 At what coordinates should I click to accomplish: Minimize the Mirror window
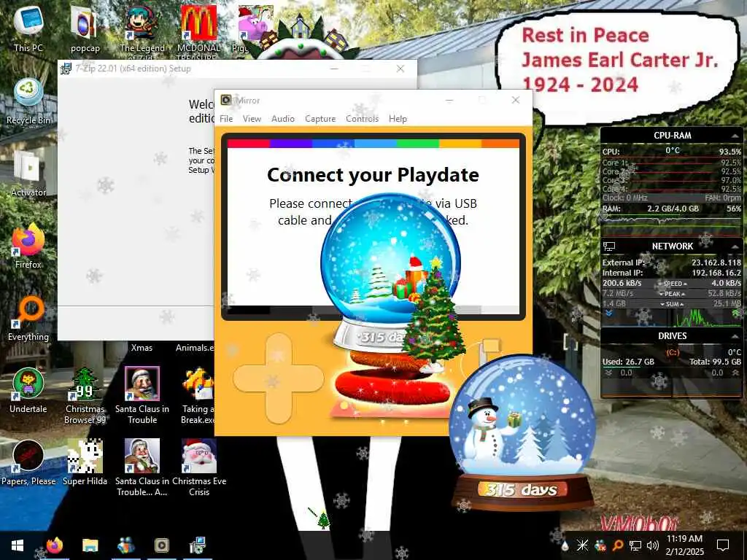pyautogui.click(x=449, y=100)
